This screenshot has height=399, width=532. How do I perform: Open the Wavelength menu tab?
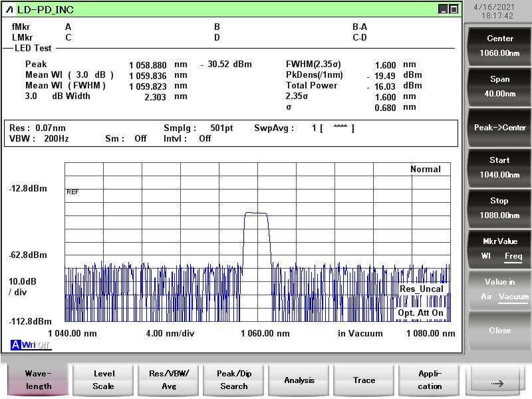(38, 380)
